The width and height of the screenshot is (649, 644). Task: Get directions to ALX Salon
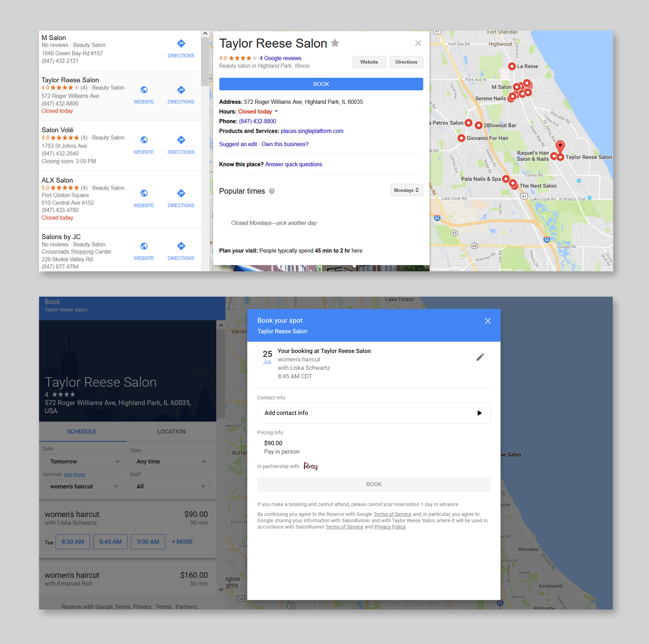[181, 193]
